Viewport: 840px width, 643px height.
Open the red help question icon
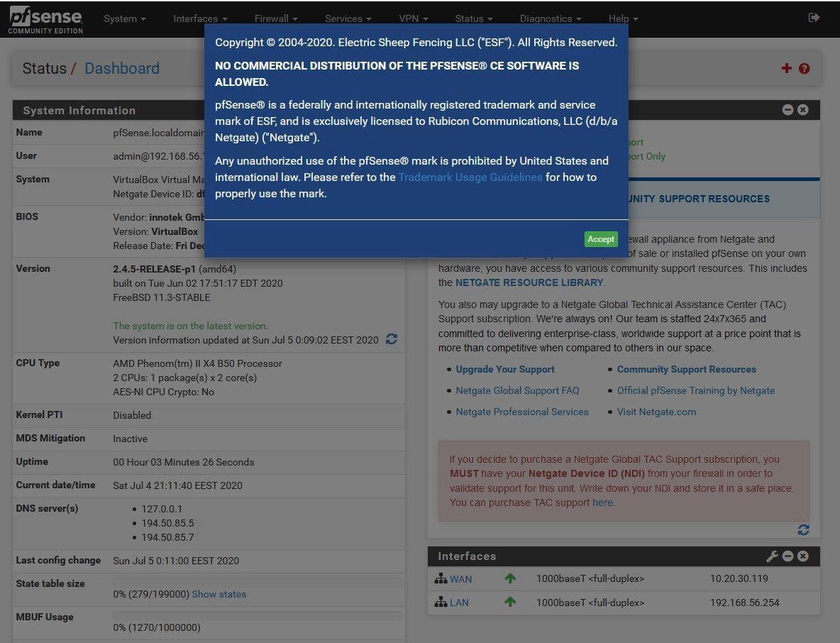pyautogui.click(x=804, y=68)
